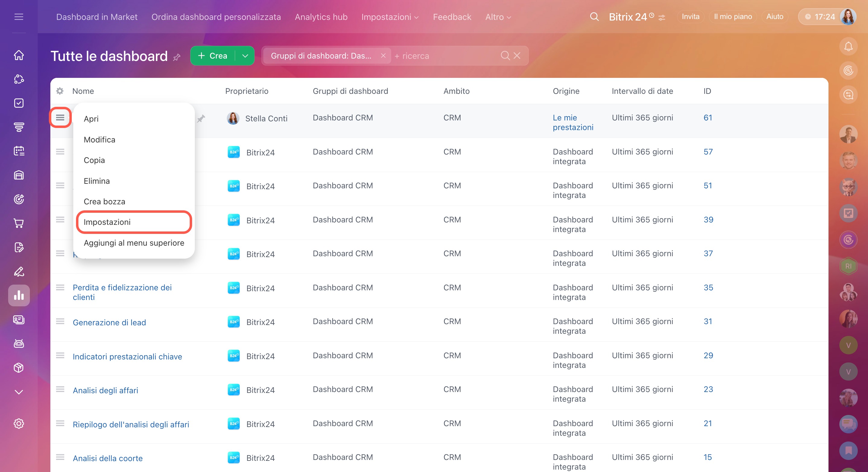Screen dimensions: 868x472
Task: Choose Crea bozza from context menu
Action: [104, 201]
